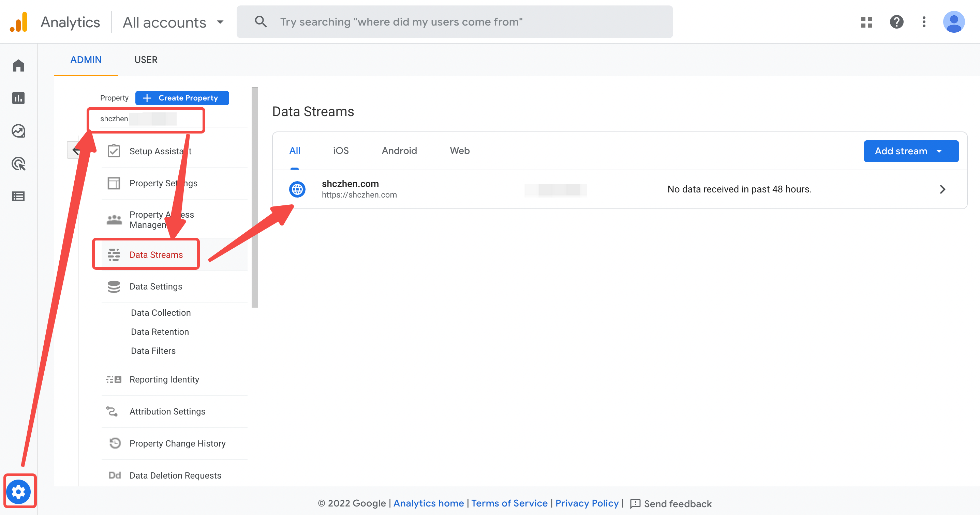Viewport: 980px width, 515px height.
Task: Open the Reports section icon
Action: [18, 98]
